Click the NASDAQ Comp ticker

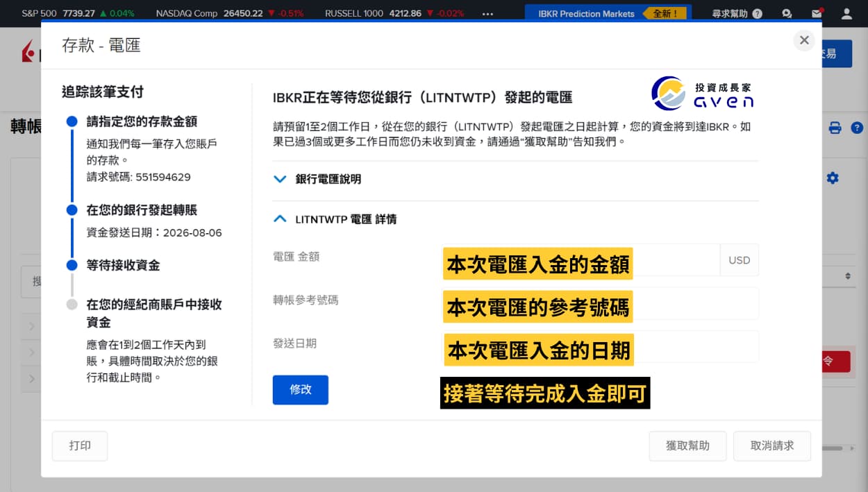tap(230, 13)
